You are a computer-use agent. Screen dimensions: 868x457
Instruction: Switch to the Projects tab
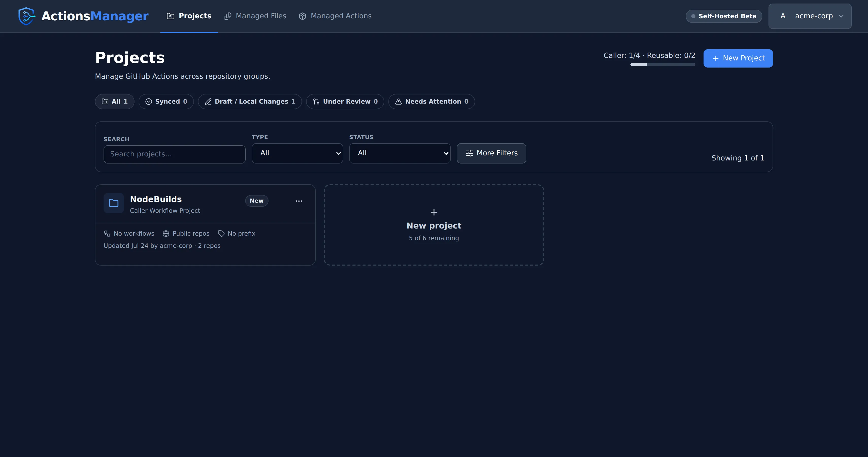click(189, 16)
